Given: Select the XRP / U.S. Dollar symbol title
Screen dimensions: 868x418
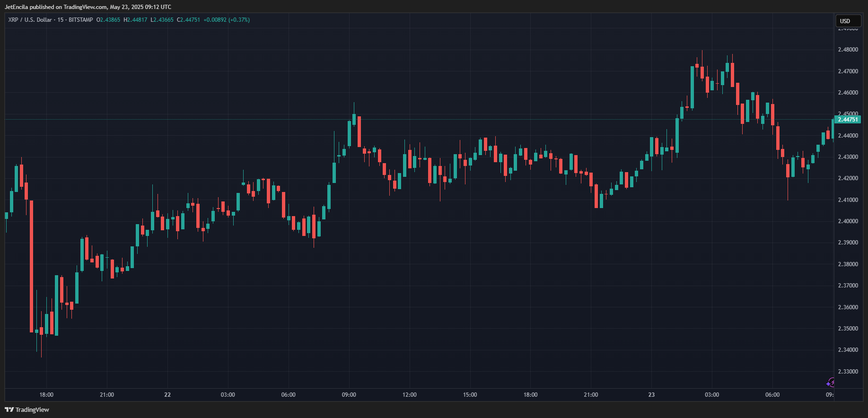Looking at the screenshot, I should coord(30,20).
